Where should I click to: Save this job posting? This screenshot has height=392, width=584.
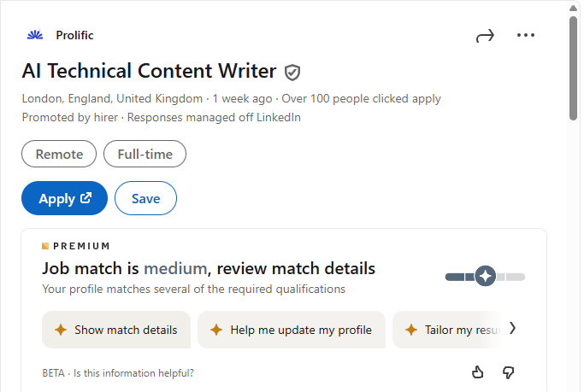145,198
